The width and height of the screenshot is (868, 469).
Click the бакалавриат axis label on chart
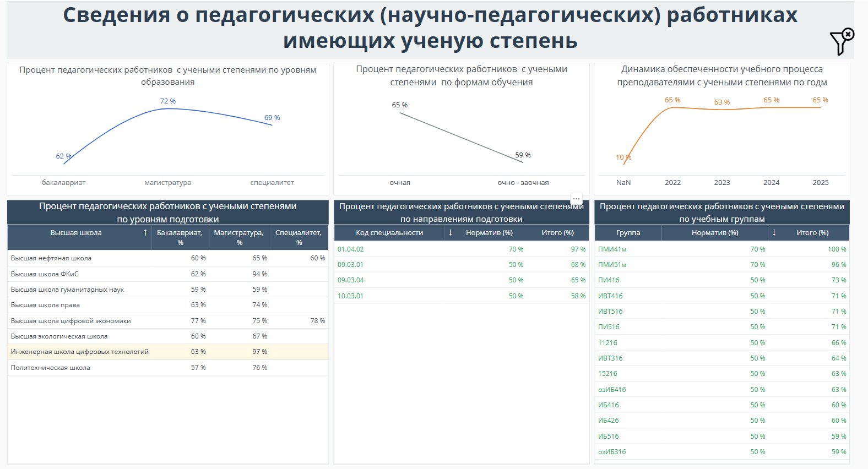[64, 183]
